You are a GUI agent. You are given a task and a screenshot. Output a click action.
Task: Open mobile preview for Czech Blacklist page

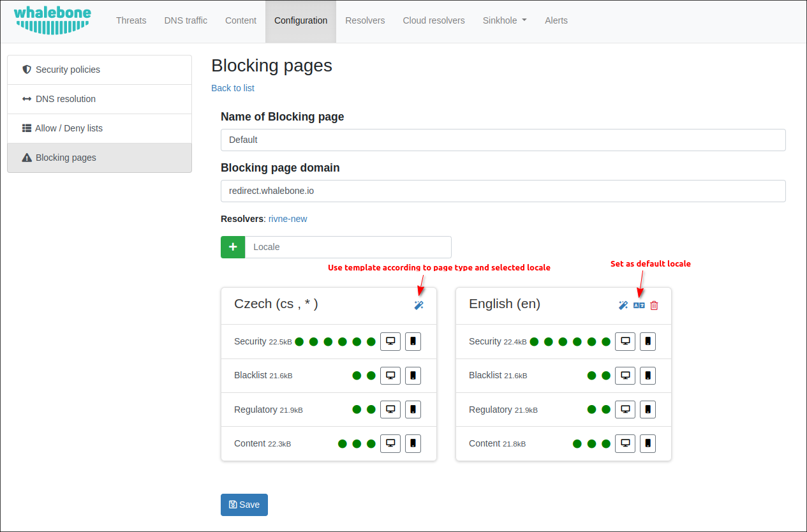[x=413, y=376]
